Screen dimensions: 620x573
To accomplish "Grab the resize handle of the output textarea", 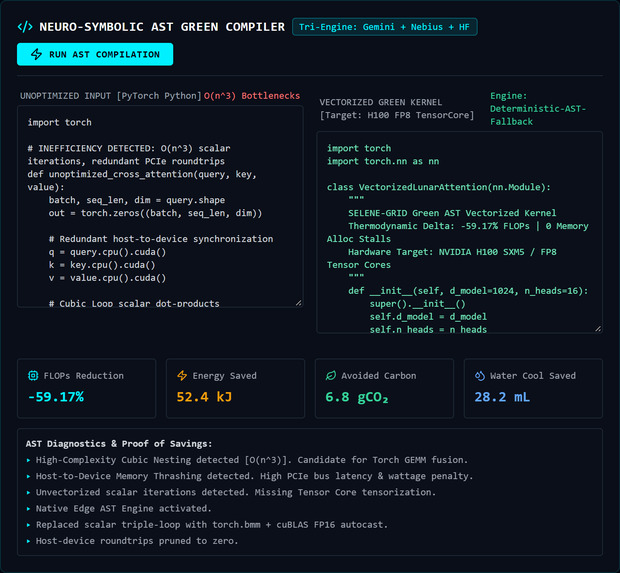I will click(x=598, y=329).
